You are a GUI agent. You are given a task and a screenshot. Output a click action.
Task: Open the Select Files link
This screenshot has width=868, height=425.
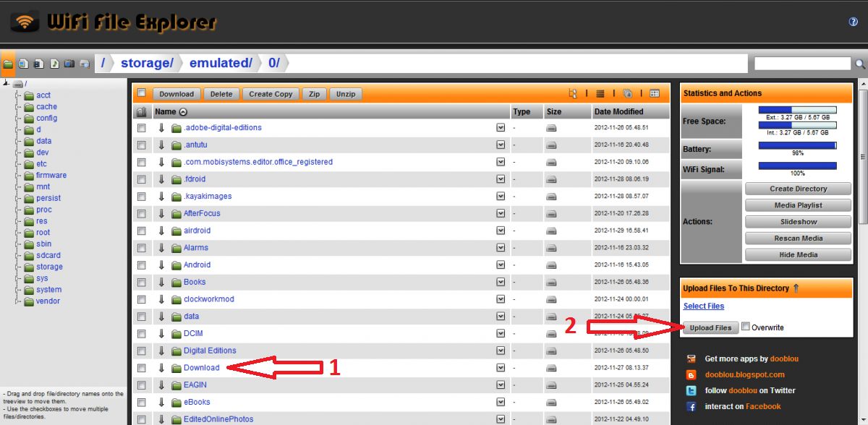(703, 306)
